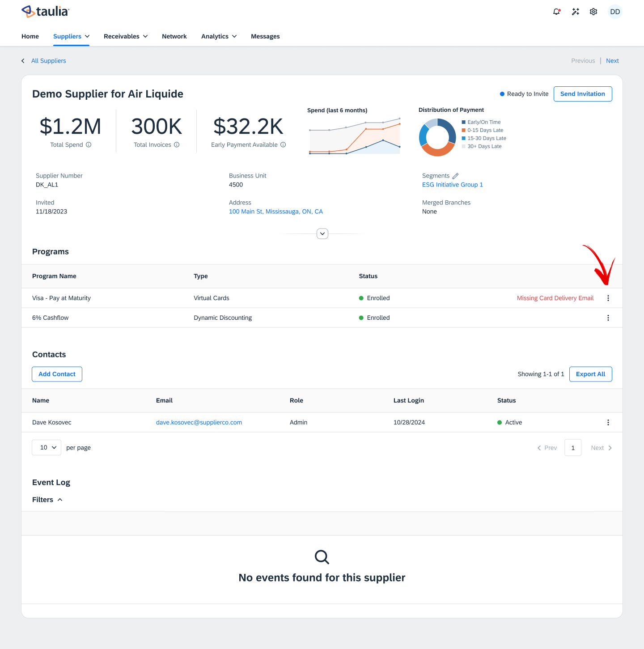The image size is (644, 649).
Task: Click the Ready to Invite status dot
Action: tap(502, 94)
